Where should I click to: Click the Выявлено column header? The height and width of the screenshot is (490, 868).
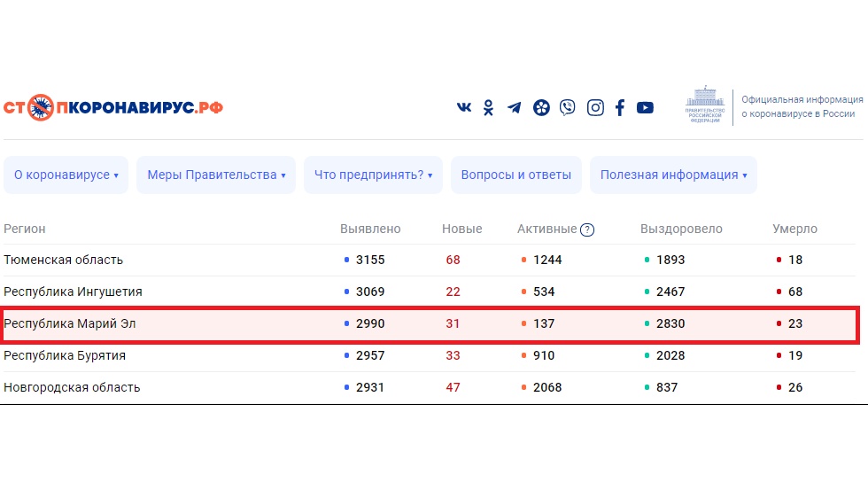370,229
